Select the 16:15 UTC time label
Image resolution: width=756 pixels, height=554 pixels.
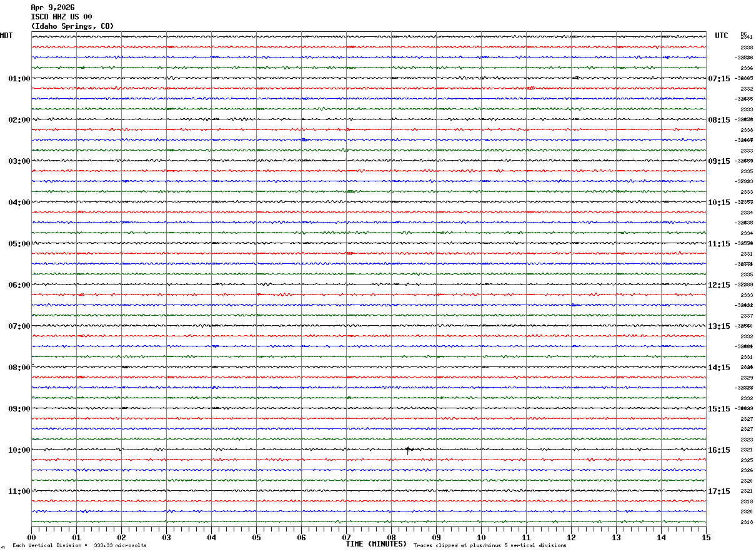pyautogui.click(x=719, y=450)
